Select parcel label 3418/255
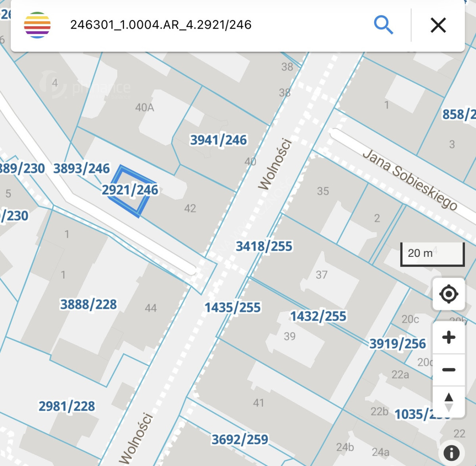 coord(264,246)
